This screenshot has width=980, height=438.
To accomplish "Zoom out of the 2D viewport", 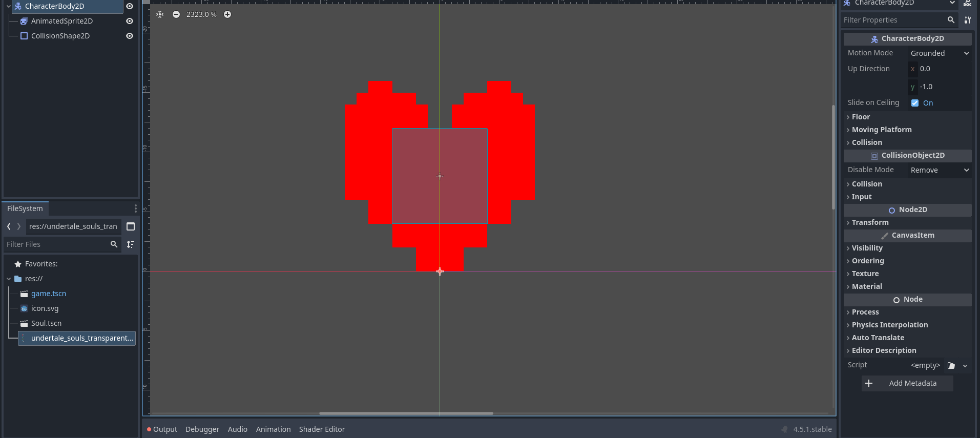I will coord(176,14).
